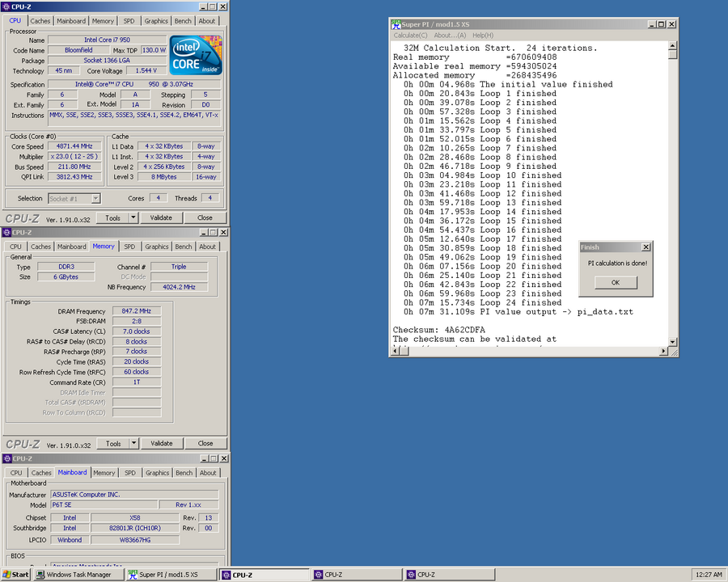Click the LPCIO value W83667HG
This screenshot has height=582, width=728.
click(134, 540)
